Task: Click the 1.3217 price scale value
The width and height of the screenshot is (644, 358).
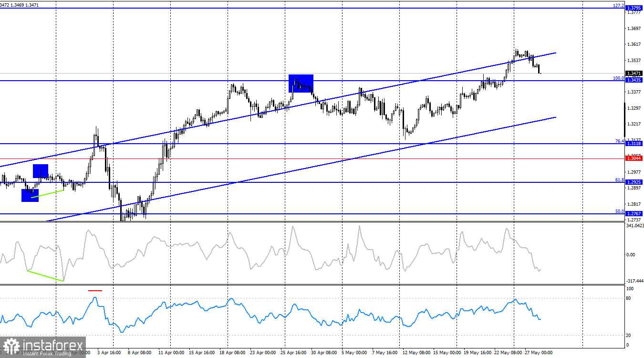Action: (x=634, y=124)
